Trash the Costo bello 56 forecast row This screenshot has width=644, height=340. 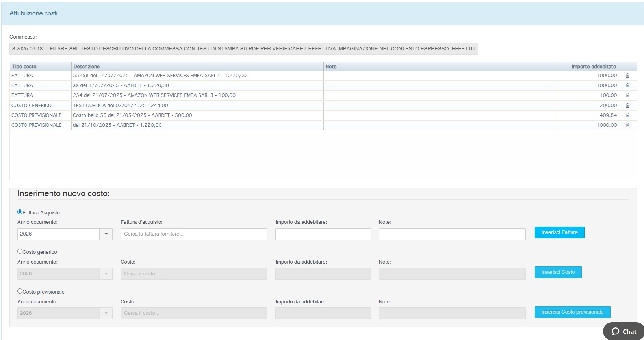coord(627,115)
